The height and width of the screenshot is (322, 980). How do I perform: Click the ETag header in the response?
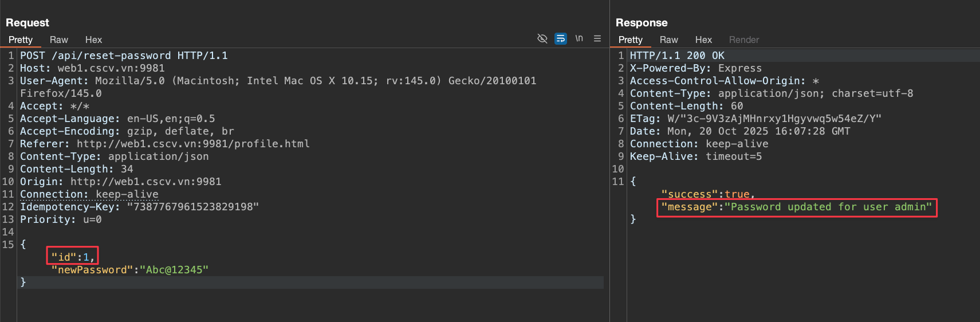pyautogui.click(x=755, y=119)
